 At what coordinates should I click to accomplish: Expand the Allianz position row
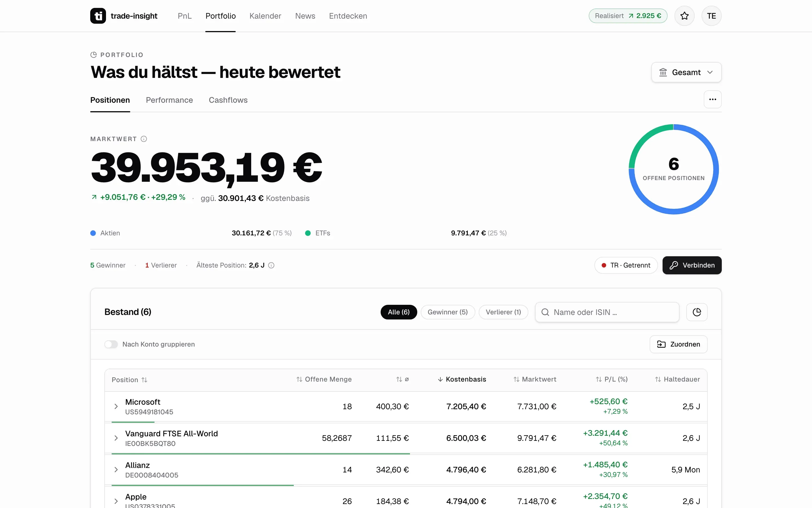click(x=116, y=470)
